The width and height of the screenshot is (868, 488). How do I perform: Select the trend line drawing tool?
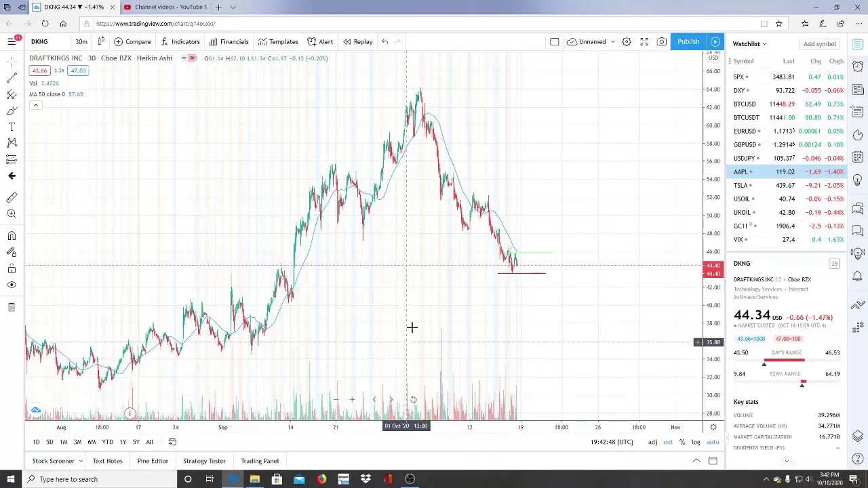click(12, 78)
